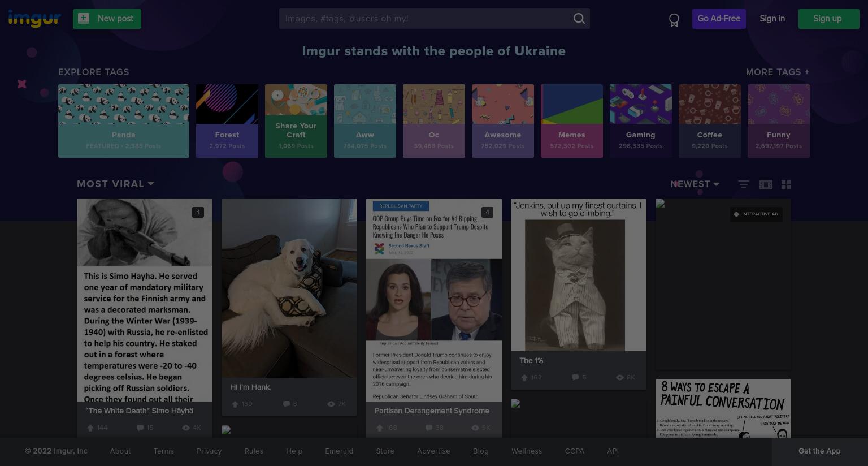The width and height of the screenshot is (868, 466).
Task: Expand the NEWEST sort dropdown
Action: click(x=695, y=184)
